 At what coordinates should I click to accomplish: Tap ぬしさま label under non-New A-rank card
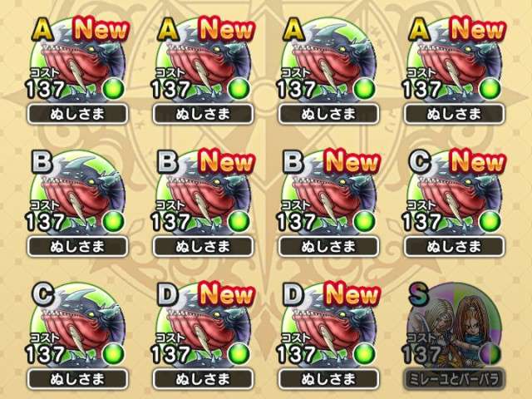[x=328, y=115]
